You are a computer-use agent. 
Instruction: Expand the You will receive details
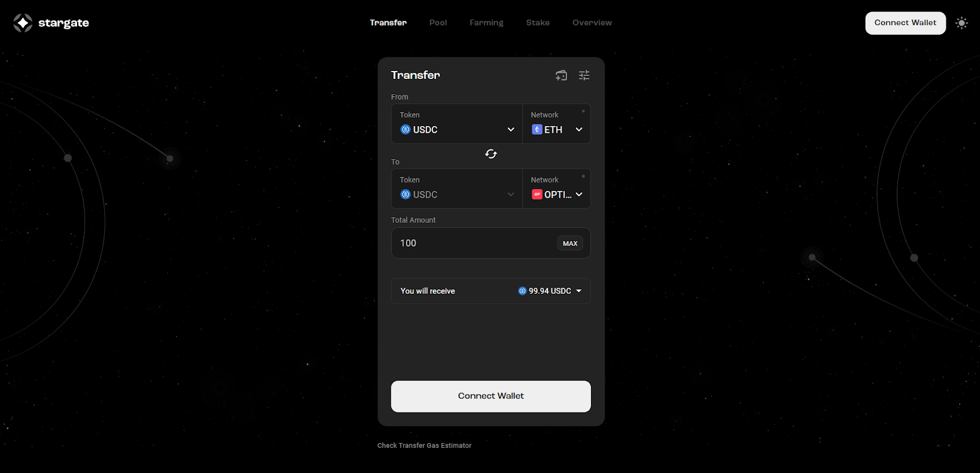(579, 291)
